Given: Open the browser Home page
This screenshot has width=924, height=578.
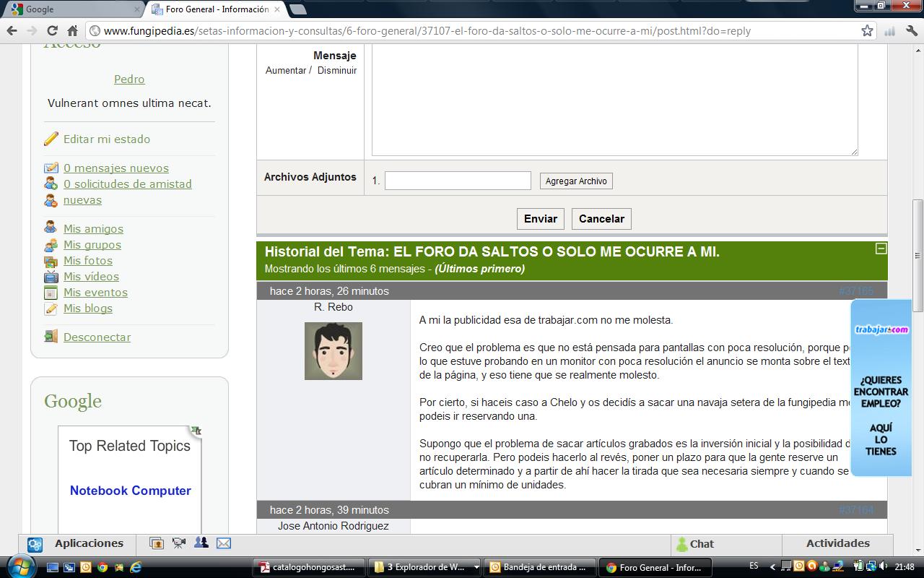Looking at the screenshot, I should coord(72,31).
